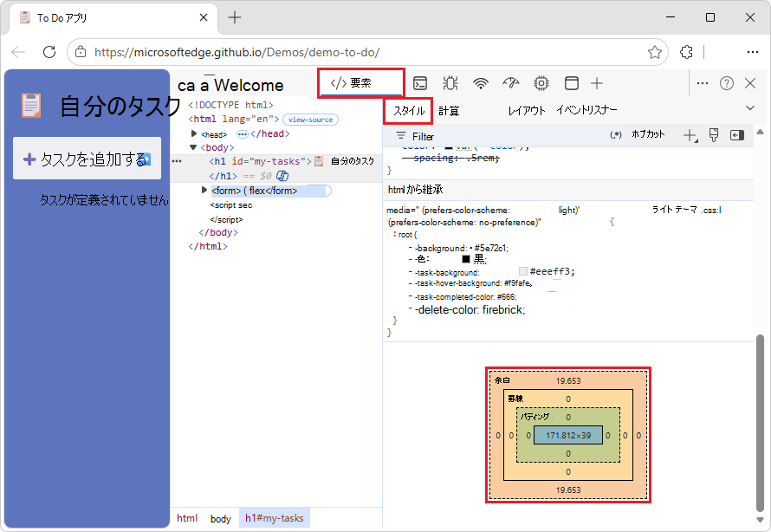The width and height of the screenshot is (771, 532).
Task: Click the firebrick delete-color value
Action: pyautogui.click(x=503, y=310)
